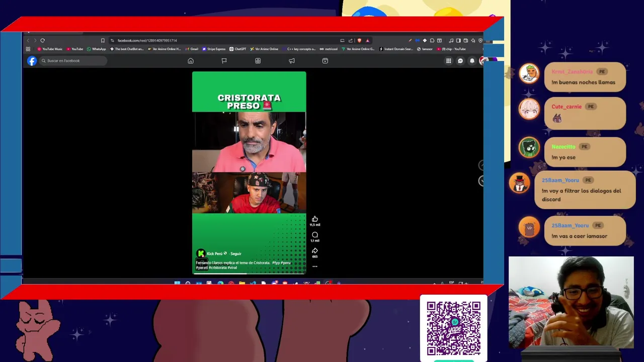Click browser back arrow
This screenshot has height=362, width=644.
(28, 40)
